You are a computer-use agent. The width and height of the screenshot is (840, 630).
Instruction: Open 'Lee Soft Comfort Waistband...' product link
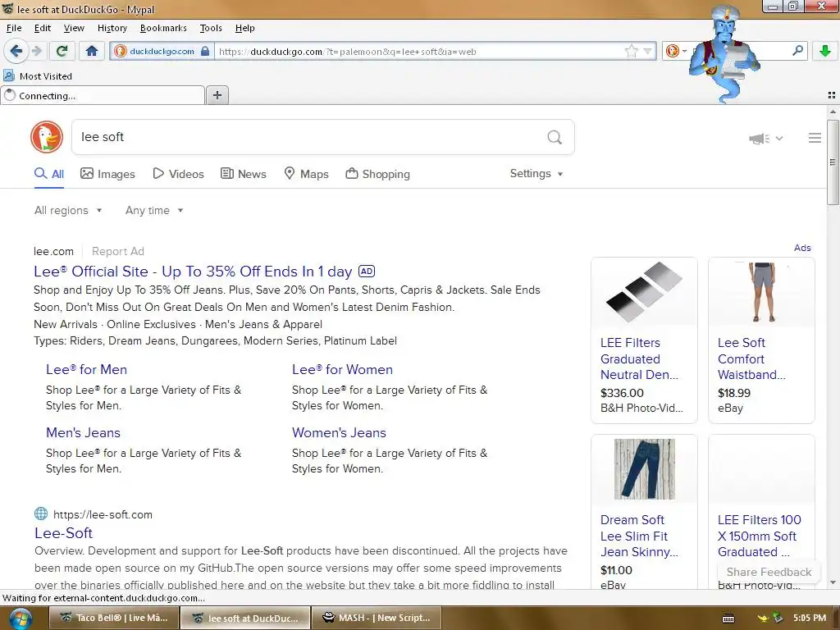coord(751,359)
